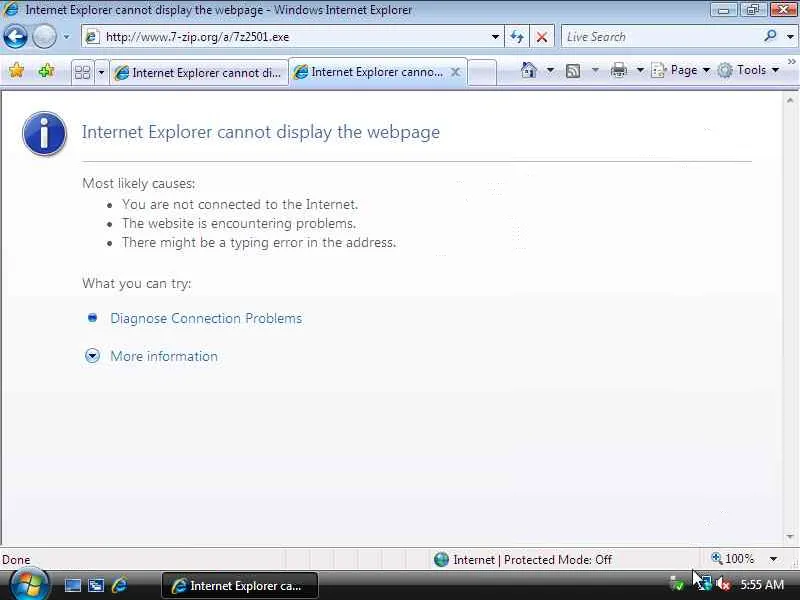Open Quick Tabs thumbnail view
Image resolution: width=800 pixels, height=600 pixels.
(x=82, y=72)
